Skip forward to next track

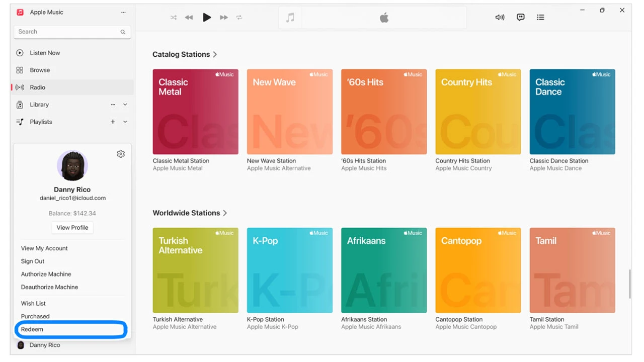(224, 18)
